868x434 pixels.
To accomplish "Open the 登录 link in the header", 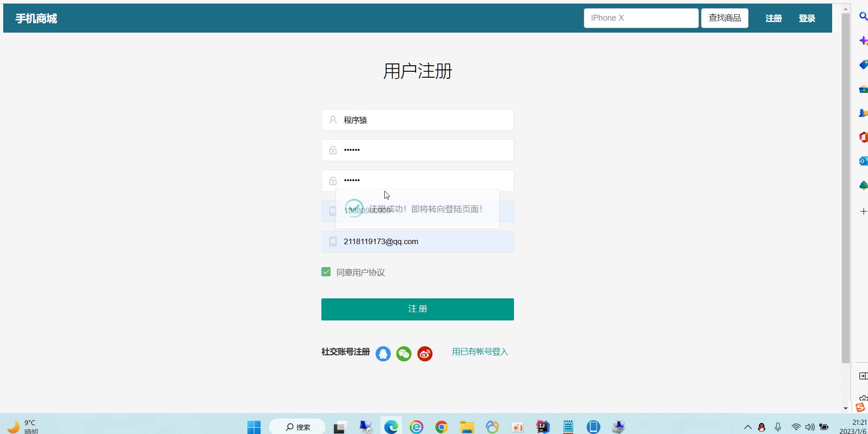I will [x=807, y=18].
